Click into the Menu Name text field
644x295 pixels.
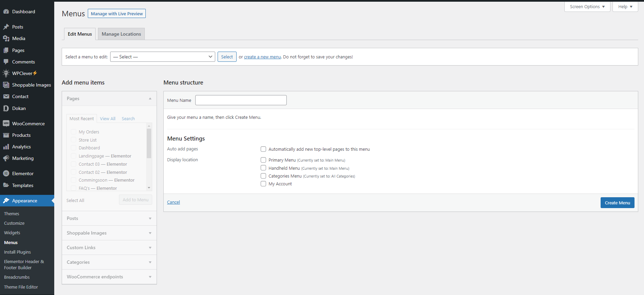(x=241, y=100)
